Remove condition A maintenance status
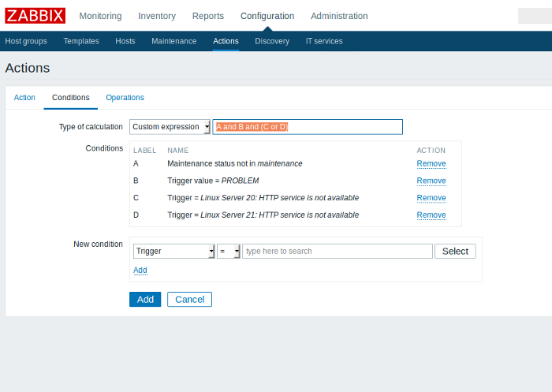Image resolution: width=552 pixels, height=392 pixels. tap(431, 164)
